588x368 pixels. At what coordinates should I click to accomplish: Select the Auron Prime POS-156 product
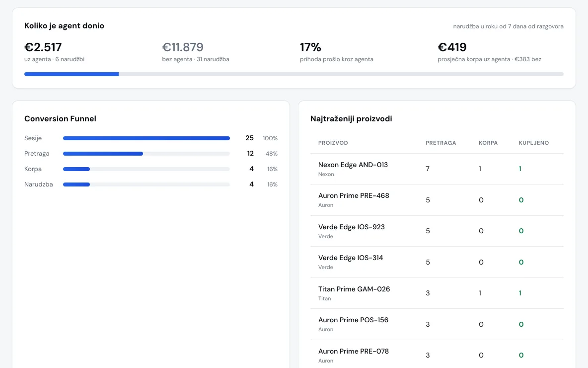437,324
